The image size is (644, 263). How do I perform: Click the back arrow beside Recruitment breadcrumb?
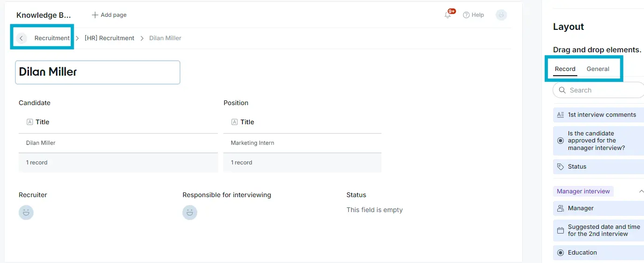(21, 38)
